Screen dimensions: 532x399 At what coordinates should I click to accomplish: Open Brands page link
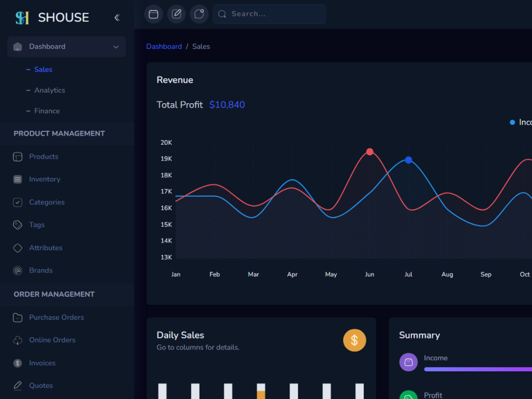[x=41, y=270]
